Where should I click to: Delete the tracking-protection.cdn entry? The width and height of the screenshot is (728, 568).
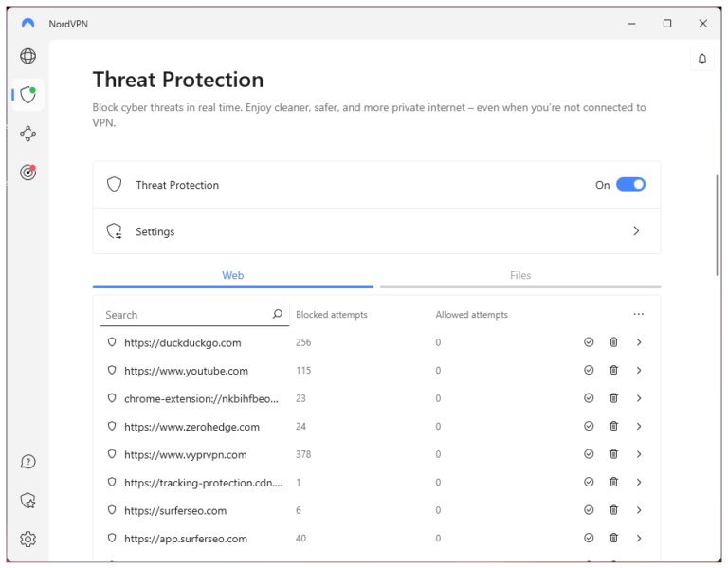613,482
